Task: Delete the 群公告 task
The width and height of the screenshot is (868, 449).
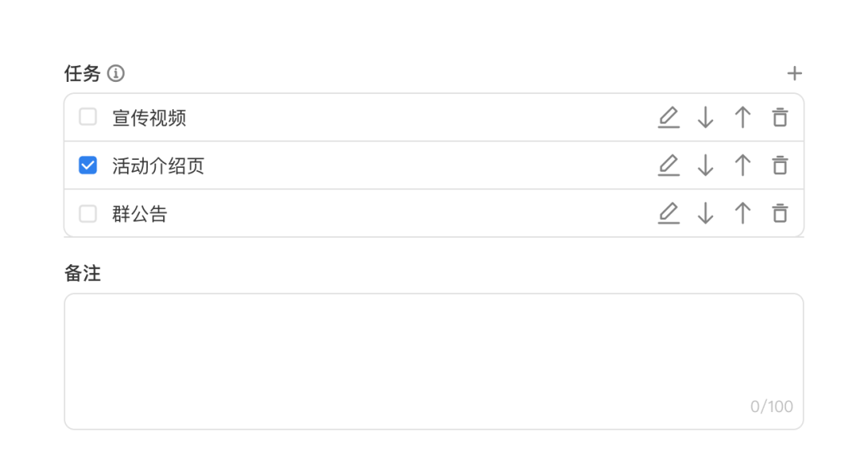Action: pos(780,214)
